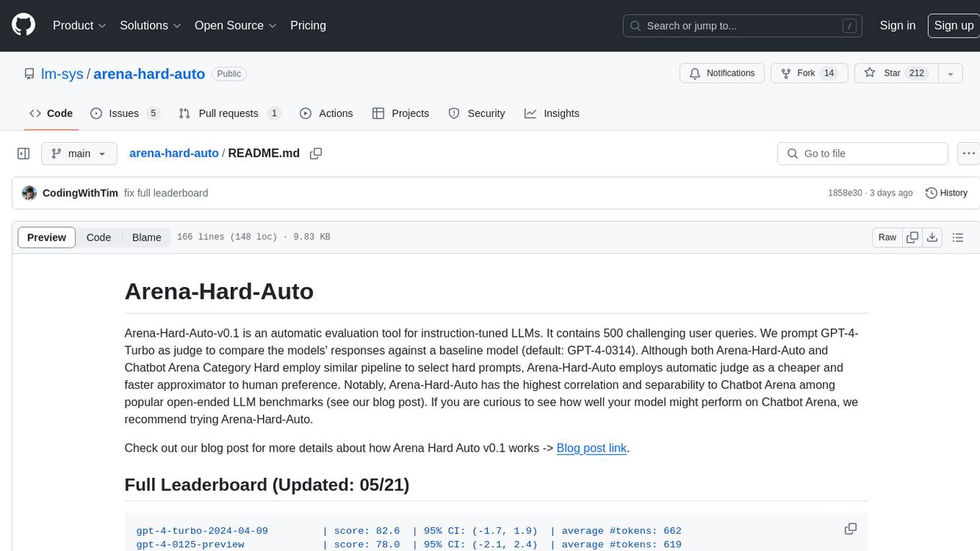Image resolution: width=980 pixels, height=551 pixels.
Task: Focus the Search or jump to field
Action: pos(744,26)
